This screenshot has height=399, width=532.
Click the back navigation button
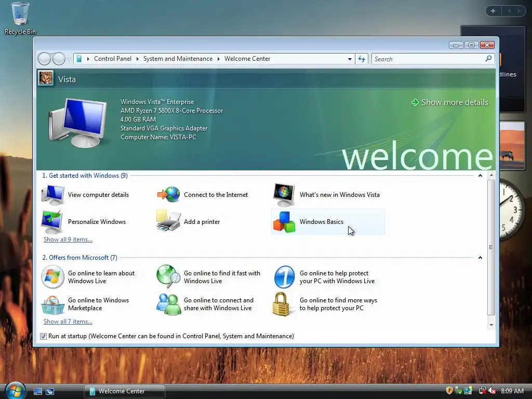click(44, 59)
